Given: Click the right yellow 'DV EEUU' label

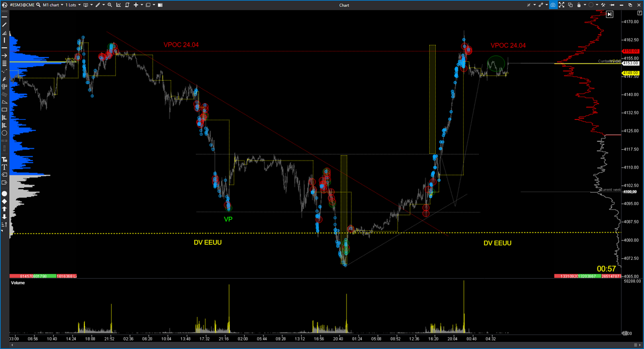Looking at the screenshot, I should pyautogui.click(x=497, y=243).
